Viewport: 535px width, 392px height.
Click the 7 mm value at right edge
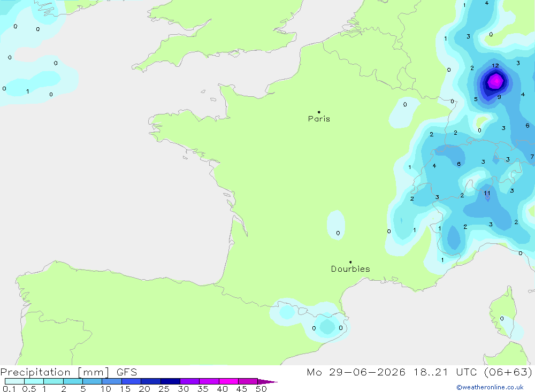pos(532,157)
